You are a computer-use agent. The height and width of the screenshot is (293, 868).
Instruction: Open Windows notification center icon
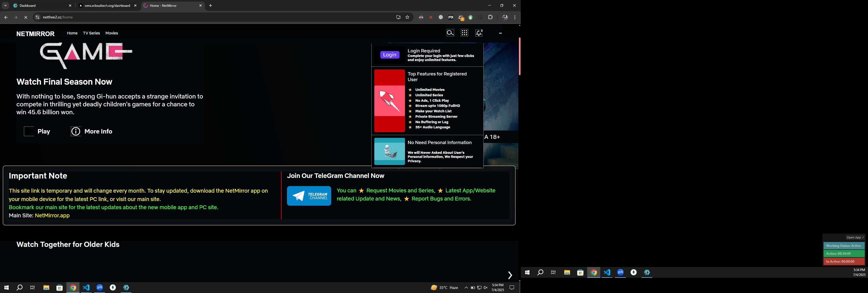click(x=512, y=288)
